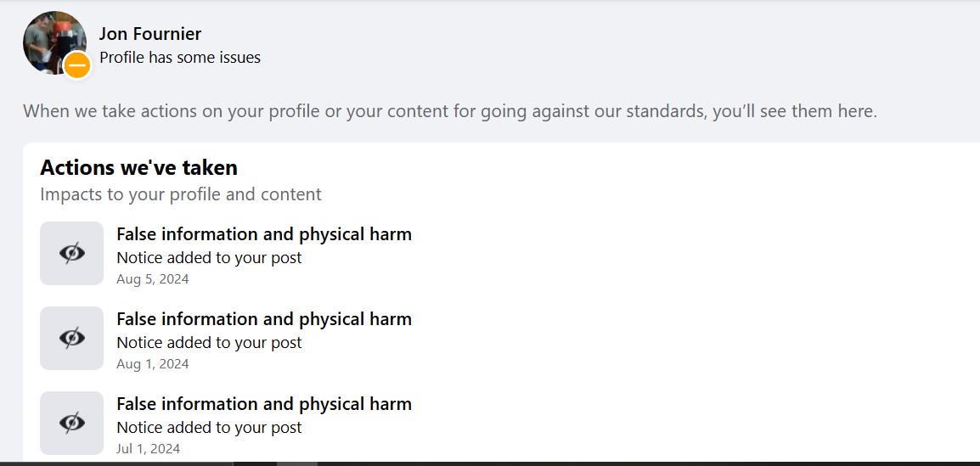Click "Notice added to your post" for Jul 1
Image resolution: width=980 pixels, height=466 pixels.
click(x=209, y=428)
